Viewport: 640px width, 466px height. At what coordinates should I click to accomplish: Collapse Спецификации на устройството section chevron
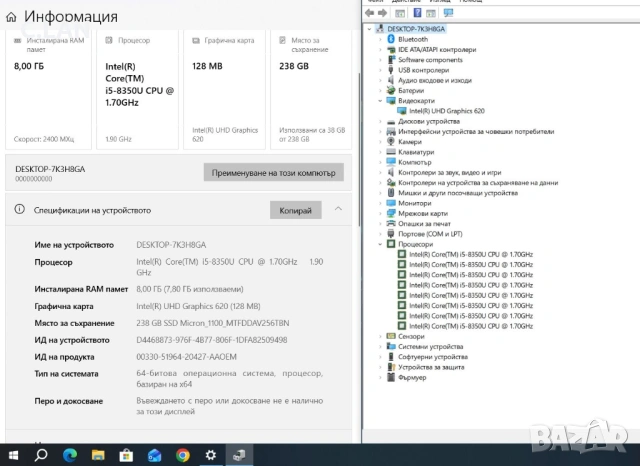click(338, 209)
